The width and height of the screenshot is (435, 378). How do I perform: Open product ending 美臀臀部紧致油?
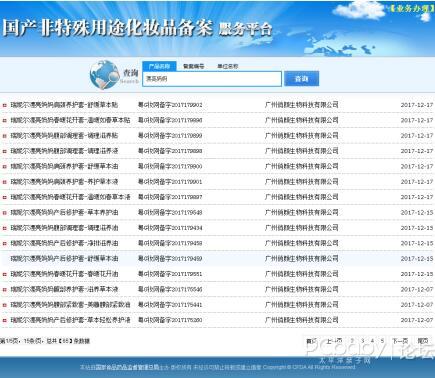(70, 304)
